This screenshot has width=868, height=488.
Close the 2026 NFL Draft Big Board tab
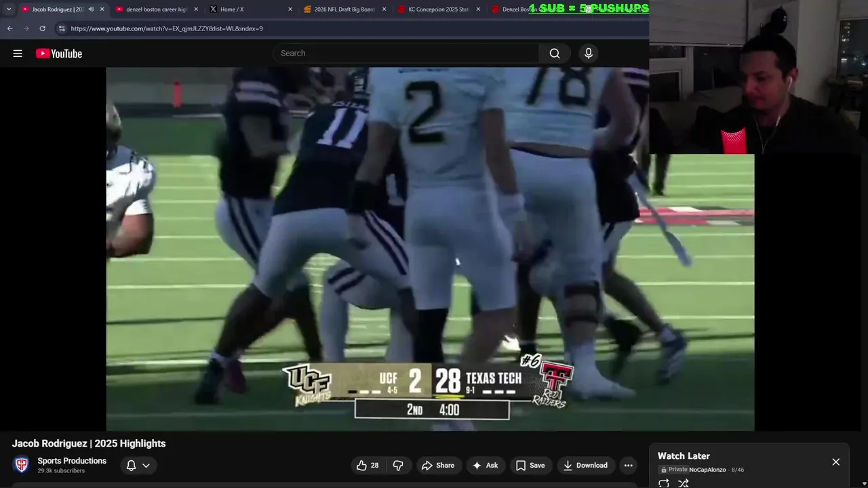pos(384,9)
